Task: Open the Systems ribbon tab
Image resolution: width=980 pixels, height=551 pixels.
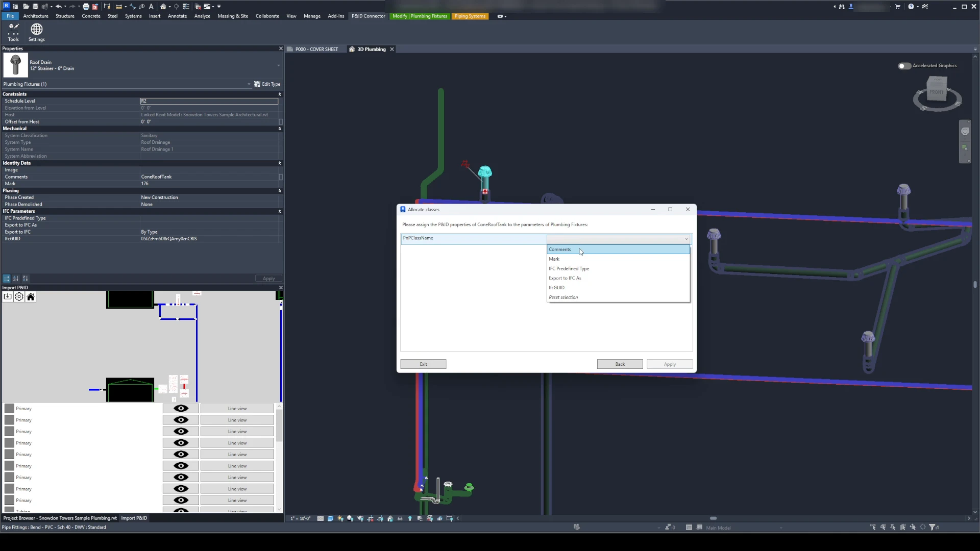Action: [x=133, y=16]
